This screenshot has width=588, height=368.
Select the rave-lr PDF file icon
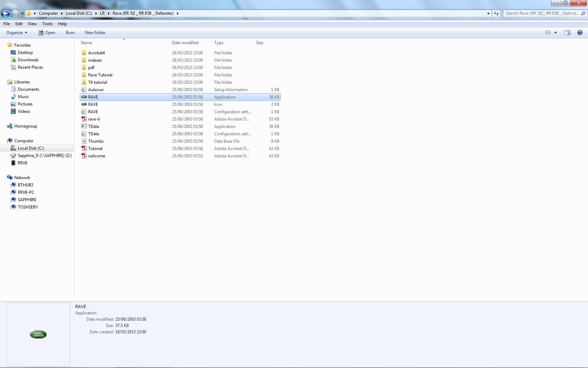[x=84, y=119]
